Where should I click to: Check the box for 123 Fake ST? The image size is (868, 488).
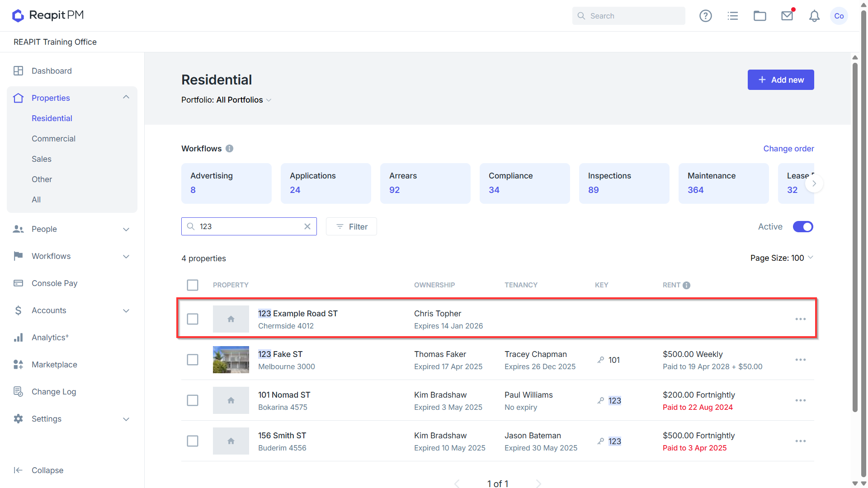[193, 360]
